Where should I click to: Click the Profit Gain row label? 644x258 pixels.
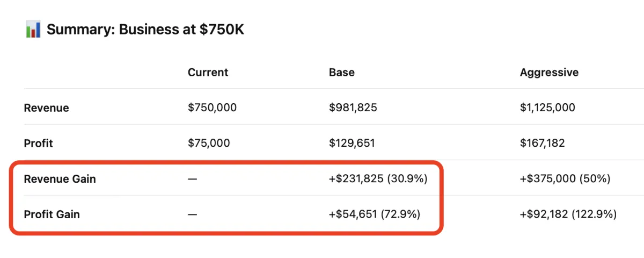point(52,214)
